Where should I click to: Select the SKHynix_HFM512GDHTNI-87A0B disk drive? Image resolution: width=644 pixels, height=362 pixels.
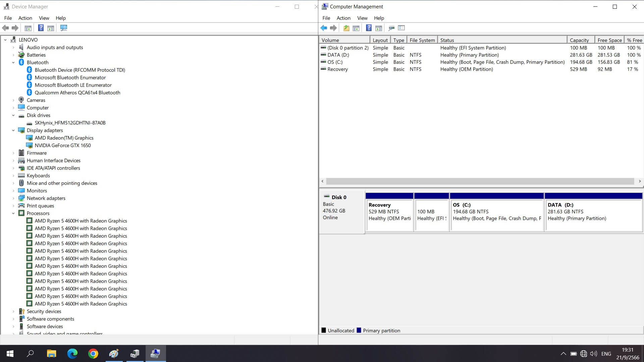click(x=70, y=123)
